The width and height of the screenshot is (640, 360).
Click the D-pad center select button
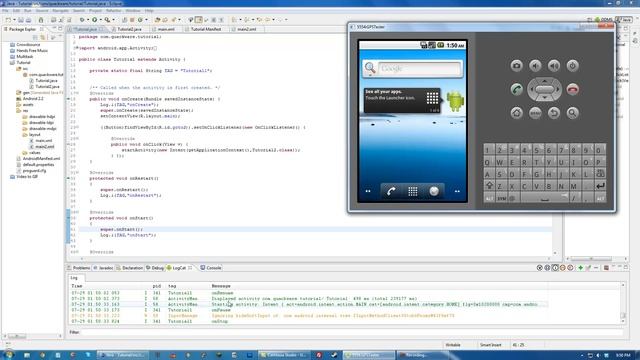pos(544,89)
